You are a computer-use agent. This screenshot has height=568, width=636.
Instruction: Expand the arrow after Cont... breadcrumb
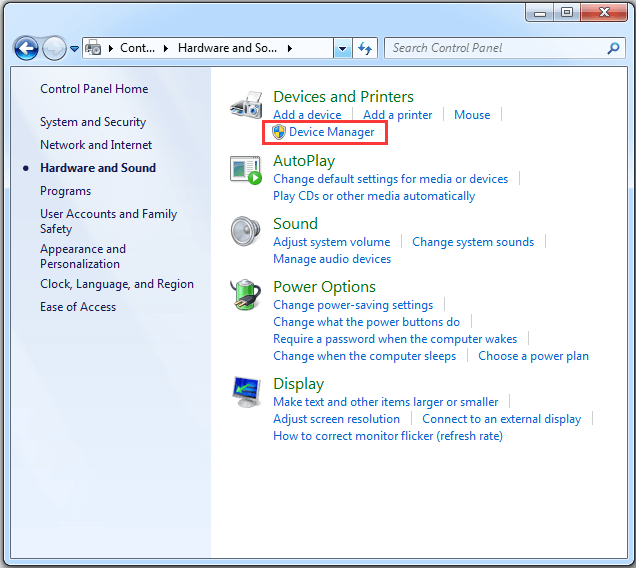pos(166,48)
